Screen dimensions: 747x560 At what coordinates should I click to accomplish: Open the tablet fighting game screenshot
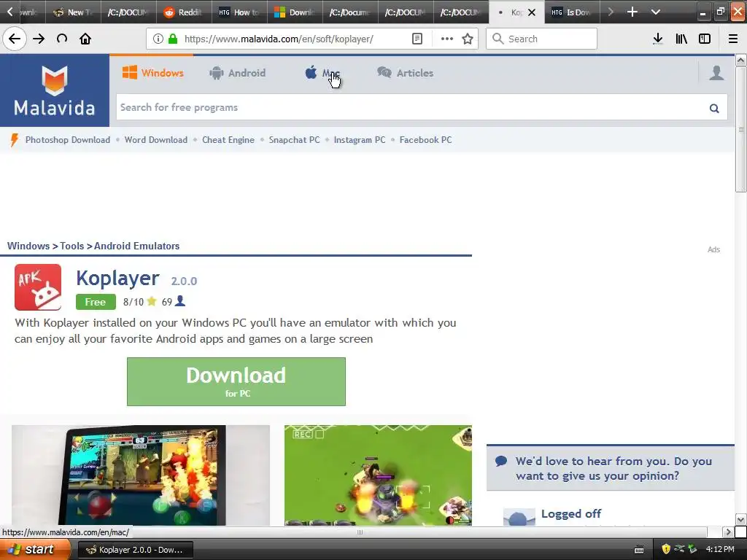click(141, 475)
